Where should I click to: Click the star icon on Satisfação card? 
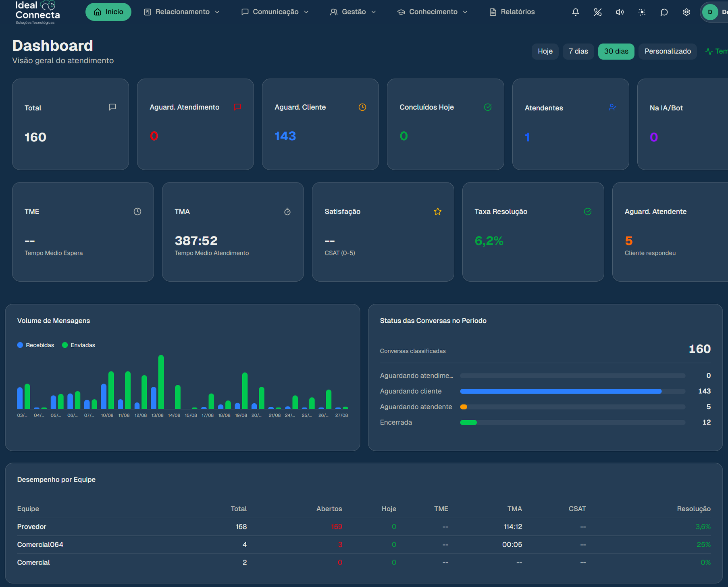[x=438, y=212]
